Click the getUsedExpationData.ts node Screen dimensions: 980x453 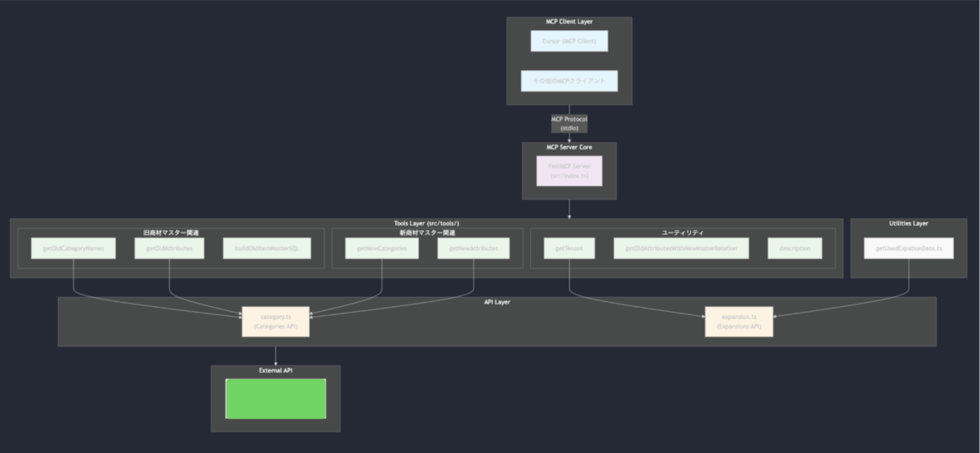pyautogui.click(x=908, y=248)
